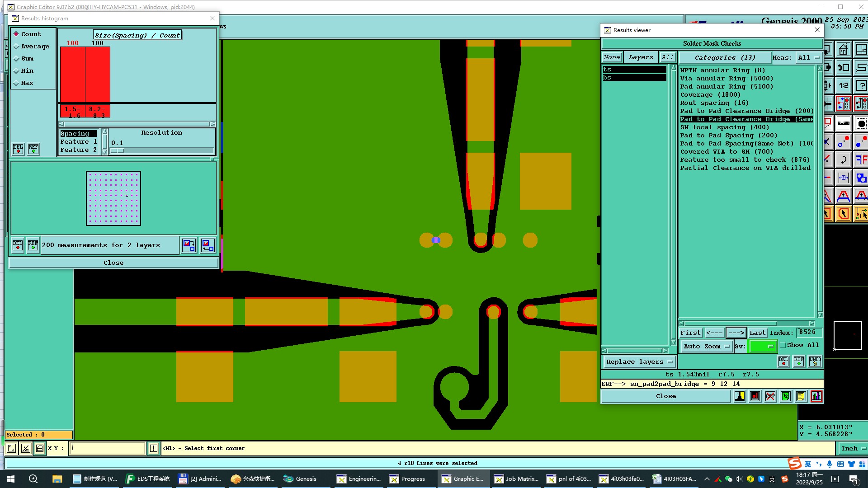
Task: Select Covered VIA to SM (700) category
Action: [x=726, y=151]
